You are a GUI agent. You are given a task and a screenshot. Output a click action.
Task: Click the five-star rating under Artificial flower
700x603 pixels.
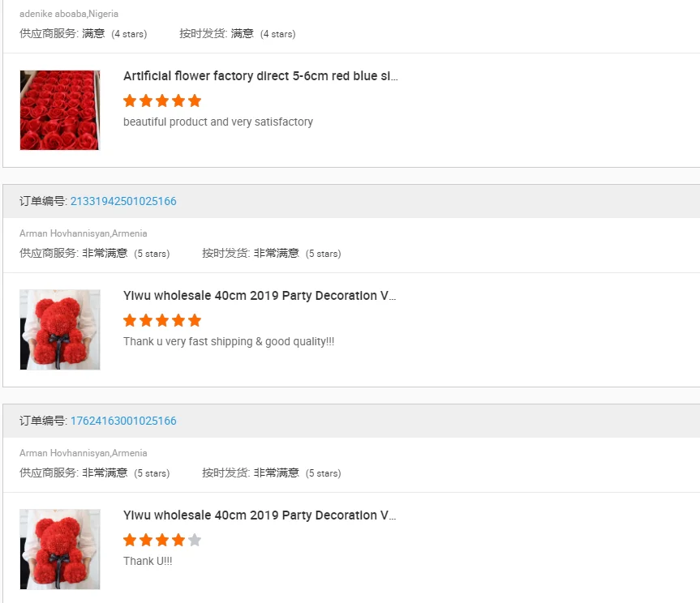[162, 100]
